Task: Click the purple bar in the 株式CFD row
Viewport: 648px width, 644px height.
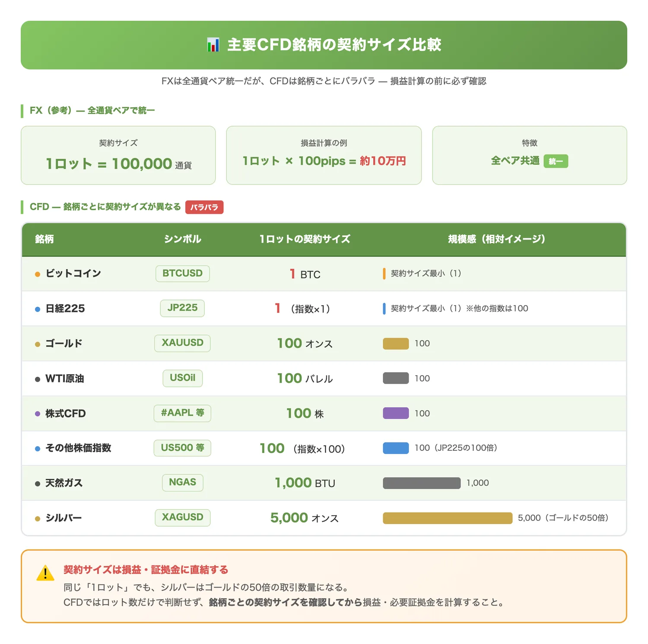Action: pos(396,413)
